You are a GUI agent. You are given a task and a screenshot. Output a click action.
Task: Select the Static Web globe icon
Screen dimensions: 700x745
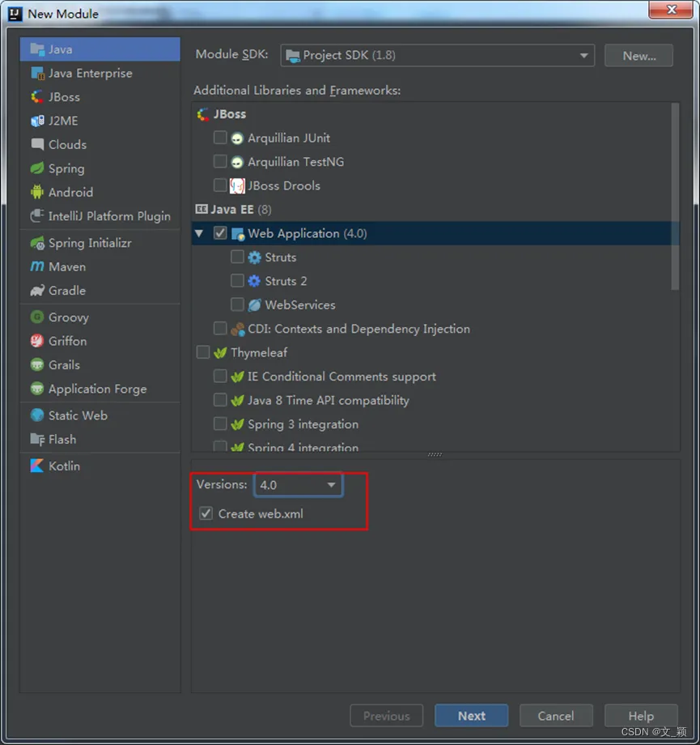[x=37, y=415]
